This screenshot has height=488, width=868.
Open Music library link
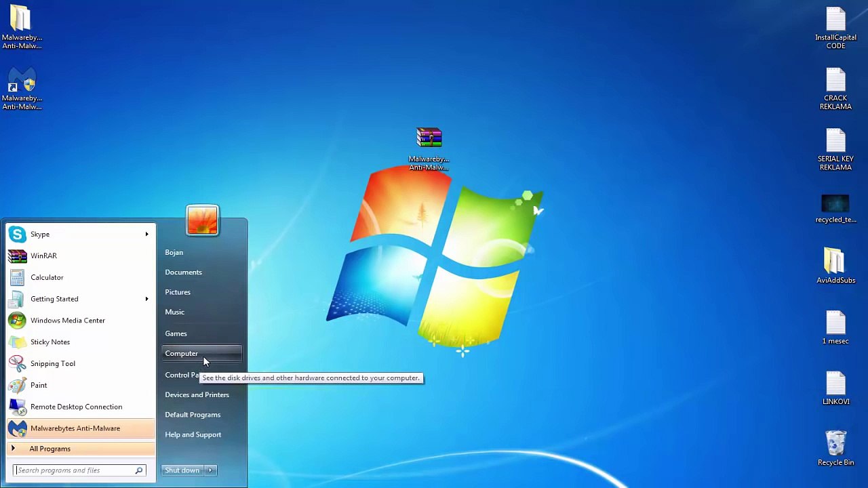tap(201, 312)
